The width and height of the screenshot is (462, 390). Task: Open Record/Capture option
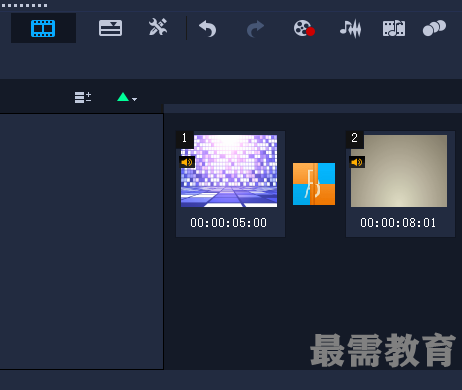pyautogui.click(x=304, y=28)
